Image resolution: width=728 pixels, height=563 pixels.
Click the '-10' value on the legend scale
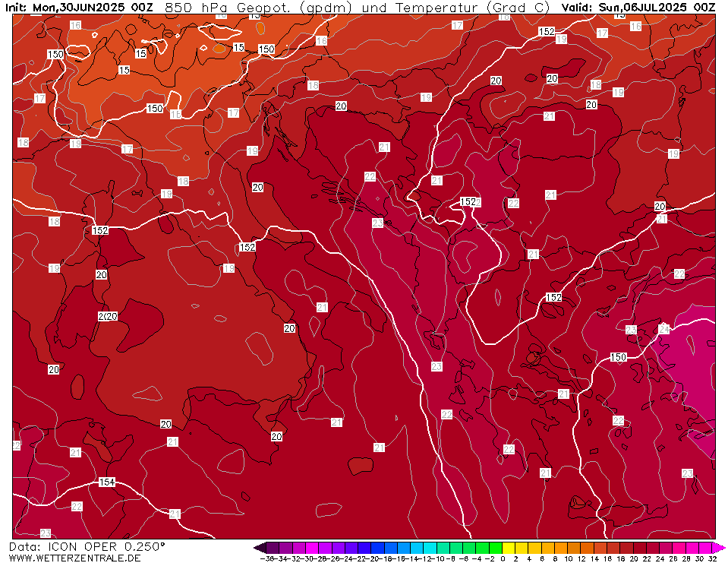click(x=439, y=558)
